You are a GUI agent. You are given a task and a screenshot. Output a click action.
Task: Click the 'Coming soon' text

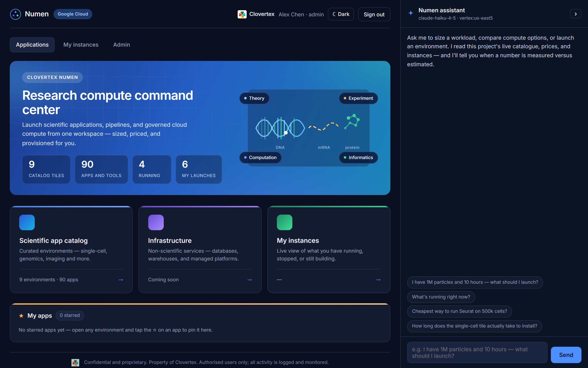coord(163,280)
